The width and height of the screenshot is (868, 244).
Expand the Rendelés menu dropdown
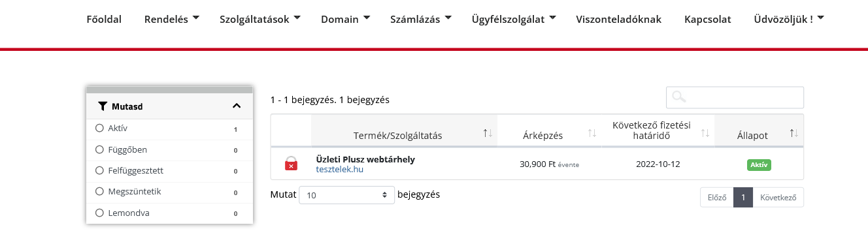(172, 19)
